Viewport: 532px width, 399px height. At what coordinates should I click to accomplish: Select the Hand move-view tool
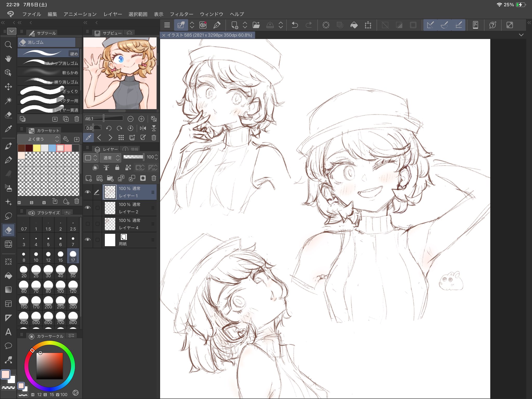tap(8, 58)
